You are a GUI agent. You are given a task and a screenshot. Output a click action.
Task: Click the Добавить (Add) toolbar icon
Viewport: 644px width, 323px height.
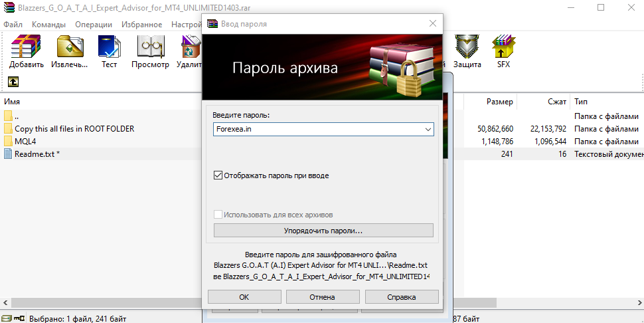(x=27, y=52)
